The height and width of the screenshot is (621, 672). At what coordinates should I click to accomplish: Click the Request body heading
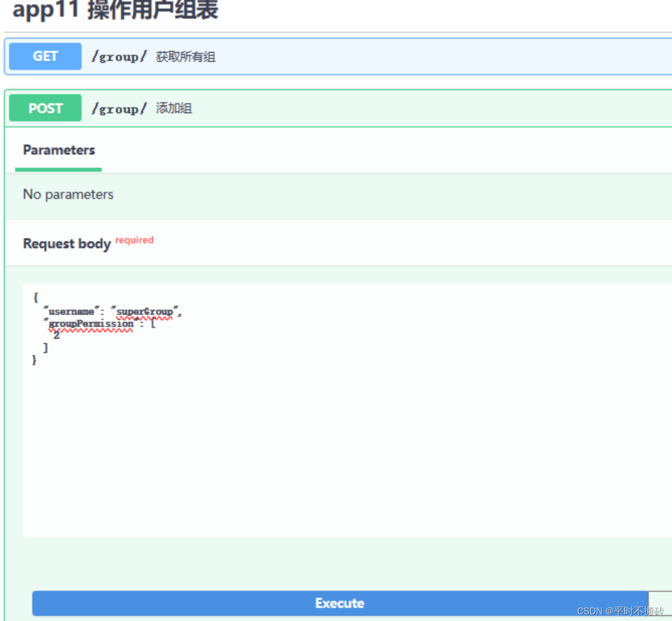coord(66,243)
